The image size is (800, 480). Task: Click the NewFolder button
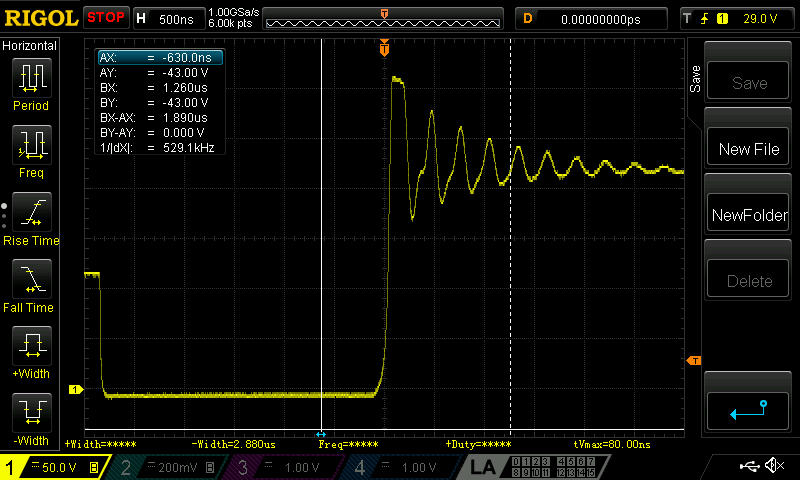click(x=748, y=215)
